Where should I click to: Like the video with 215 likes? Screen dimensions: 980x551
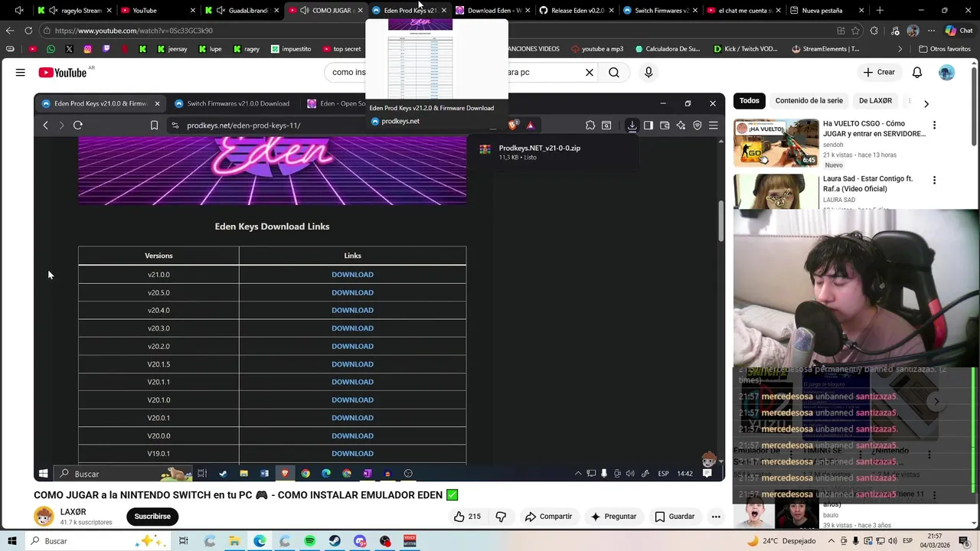coord(467,517)
